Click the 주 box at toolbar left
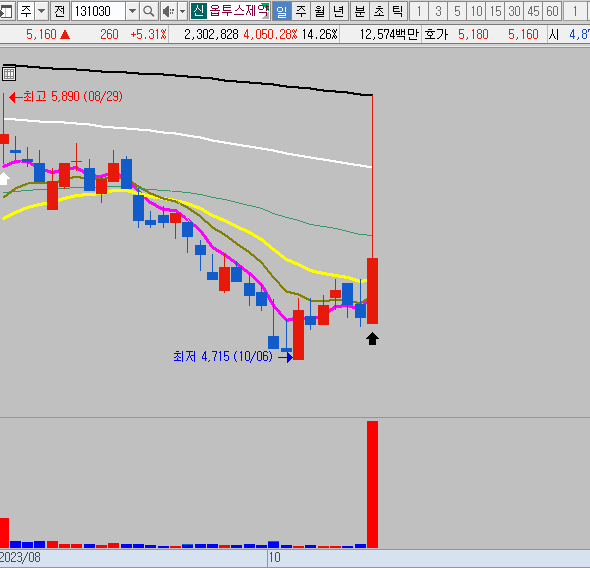590x568 pixels. click(x=26, y=11)
